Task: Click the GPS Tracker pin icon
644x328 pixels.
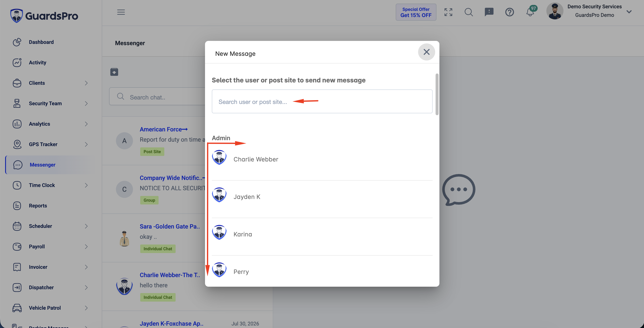Action: coord(17,144)
